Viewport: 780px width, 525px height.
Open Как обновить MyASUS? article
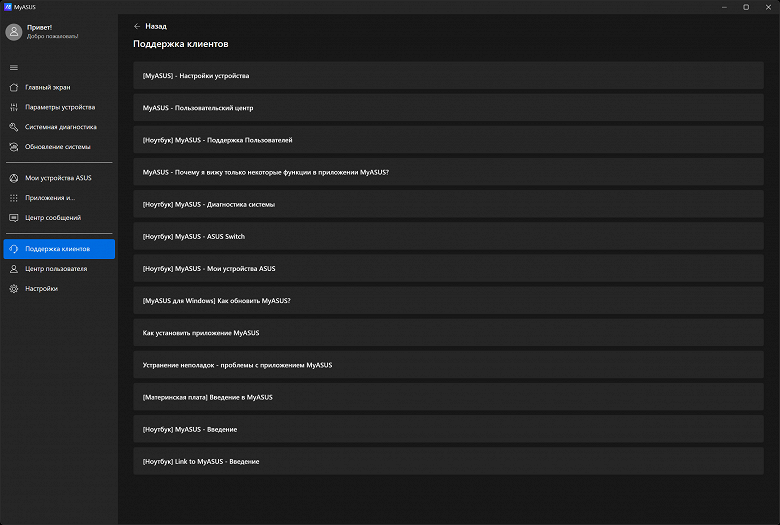[x=448, y=300]
